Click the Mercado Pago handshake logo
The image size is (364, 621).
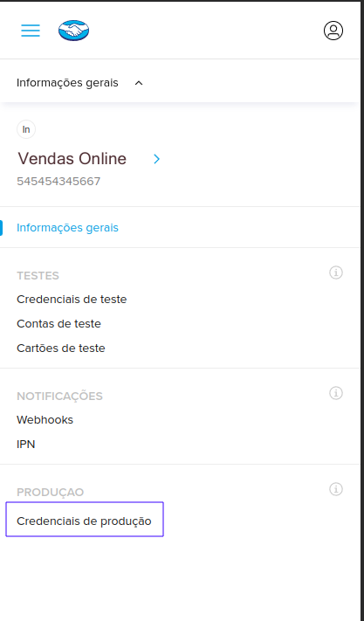point(73,31)
